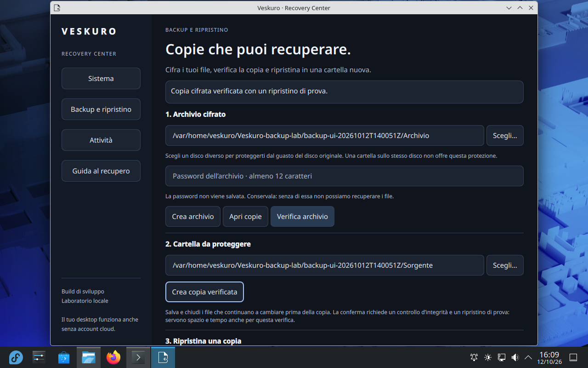588x368 pixels.
Task: Open the Fedora application launcher
Action: (16, 357)
